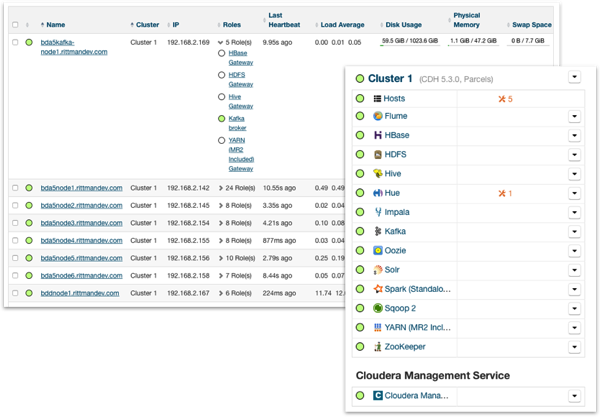Viewport: 600px width, 417px height.
Task: Open the bda5kafka-node1.rittmandev.com host link
Action: [74, 47]
